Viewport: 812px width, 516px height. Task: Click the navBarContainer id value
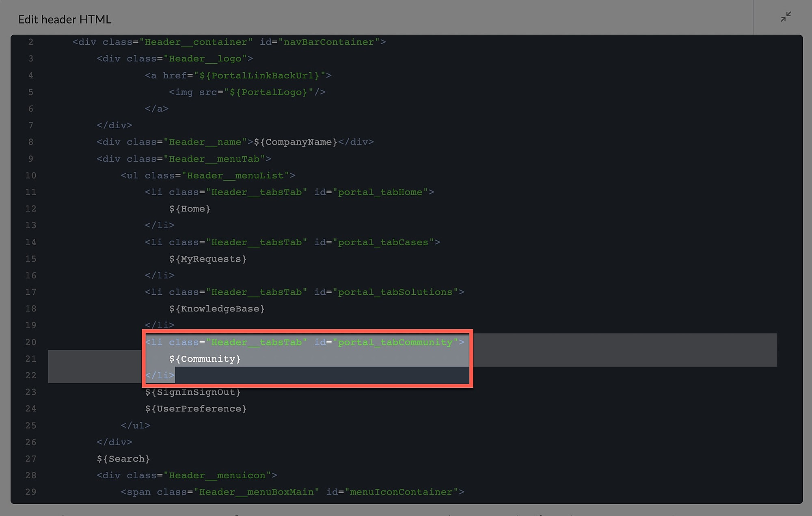pos(329,42)
